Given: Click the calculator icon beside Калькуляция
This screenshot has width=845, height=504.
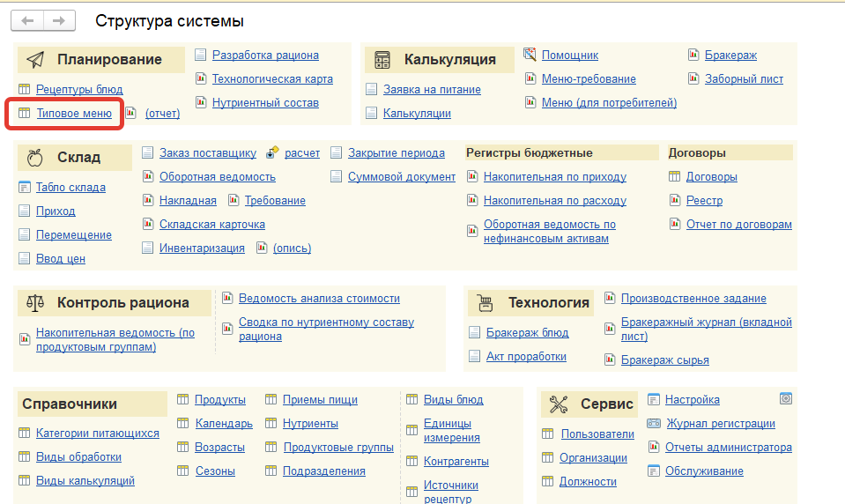Looking at the screenshot, I should [x=382, y=60].
